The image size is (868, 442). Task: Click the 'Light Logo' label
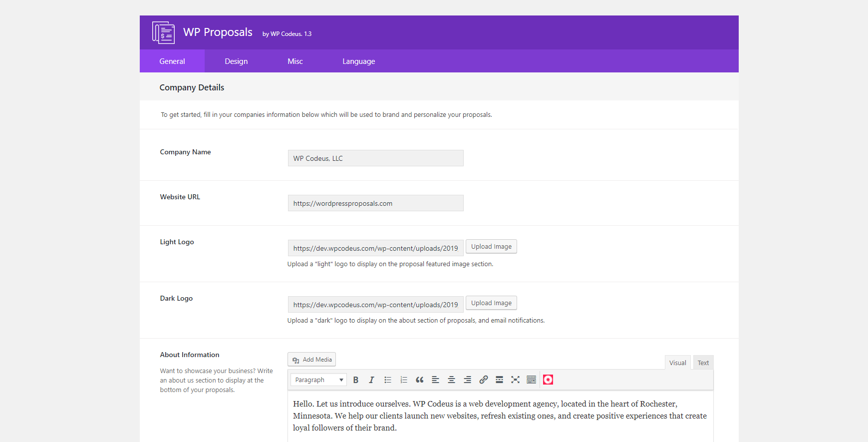coord(177,242)
